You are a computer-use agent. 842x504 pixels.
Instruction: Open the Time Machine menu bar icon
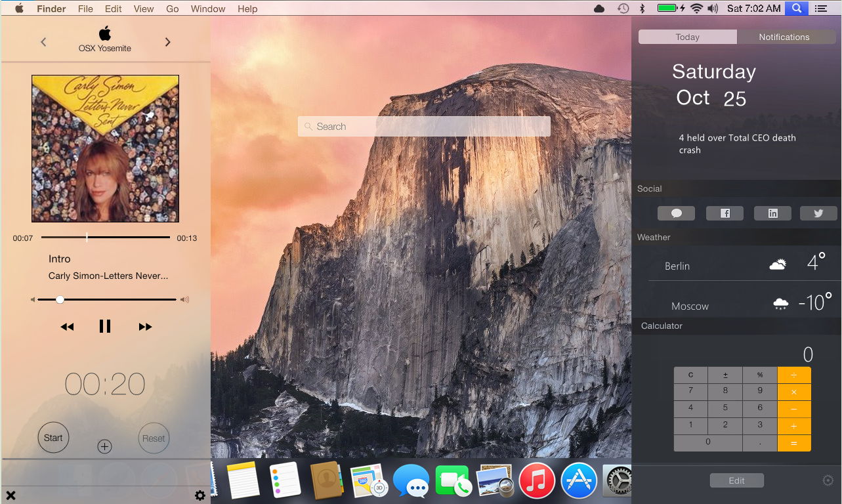click(x=623, y=9)
